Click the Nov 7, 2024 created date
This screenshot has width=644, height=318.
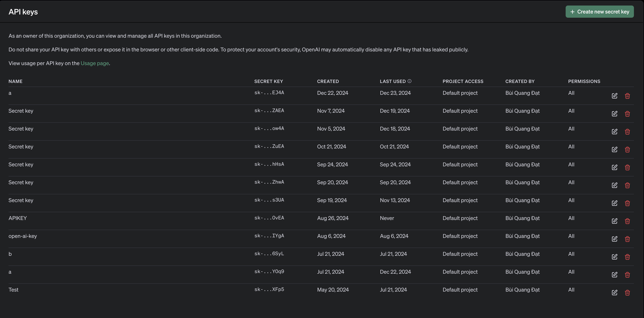pyautogui.click(x=331, y=111)
